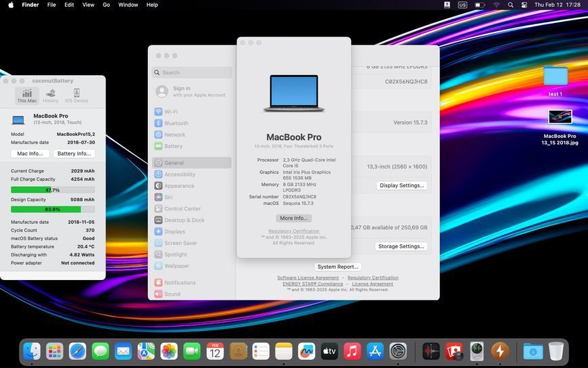Select Bluetooth in the Settings sidebar
The height and width of the screenshot is (368, 588).
[192, 123]
